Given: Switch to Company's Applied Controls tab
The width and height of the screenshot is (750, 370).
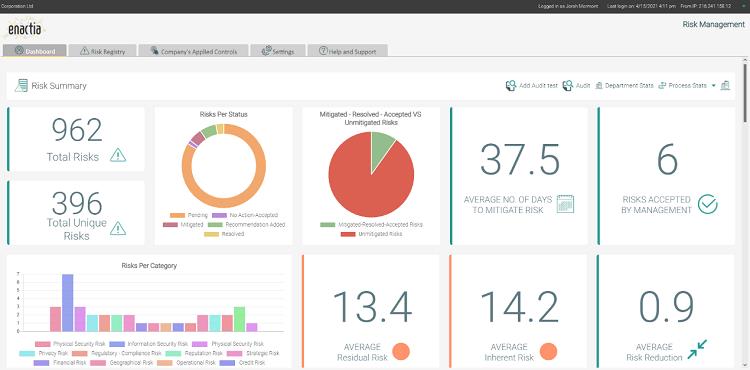Looking at the screenshot, I should pos(193,51).
